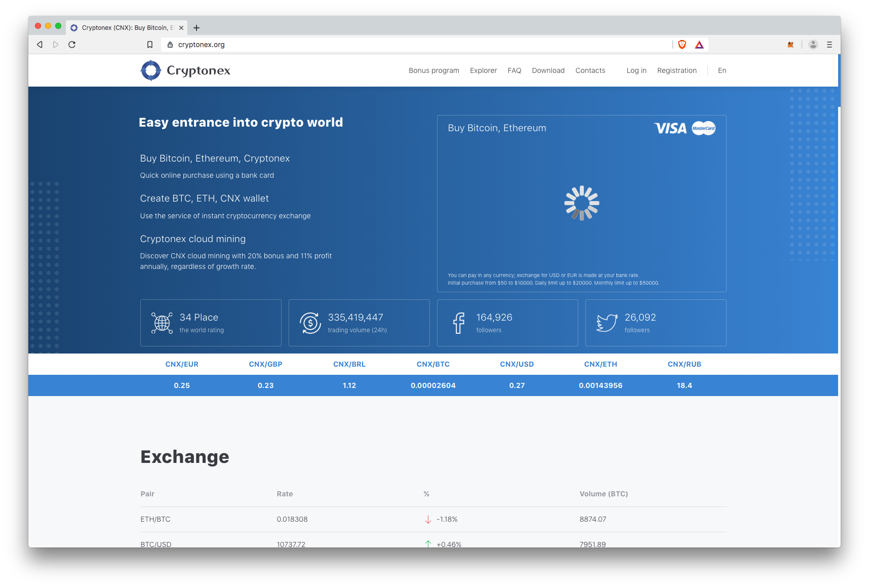The width and height of the screenshot is (869, 588).
Task: Click the Buy Bitcoin, Ethereum widget title
Action: pos(497,128)
